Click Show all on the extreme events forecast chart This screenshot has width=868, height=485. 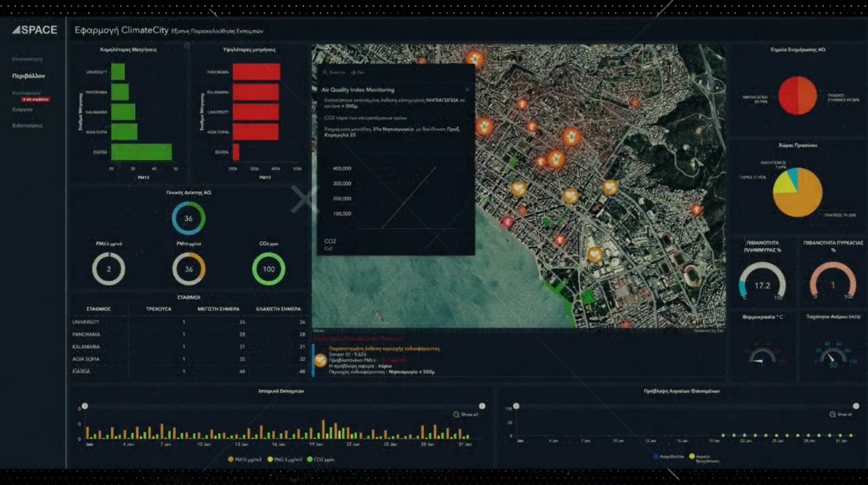[840, 414]
